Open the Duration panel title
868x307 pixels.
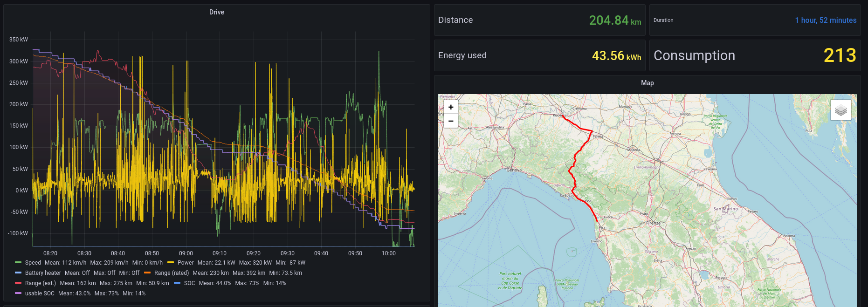[663, 20]
